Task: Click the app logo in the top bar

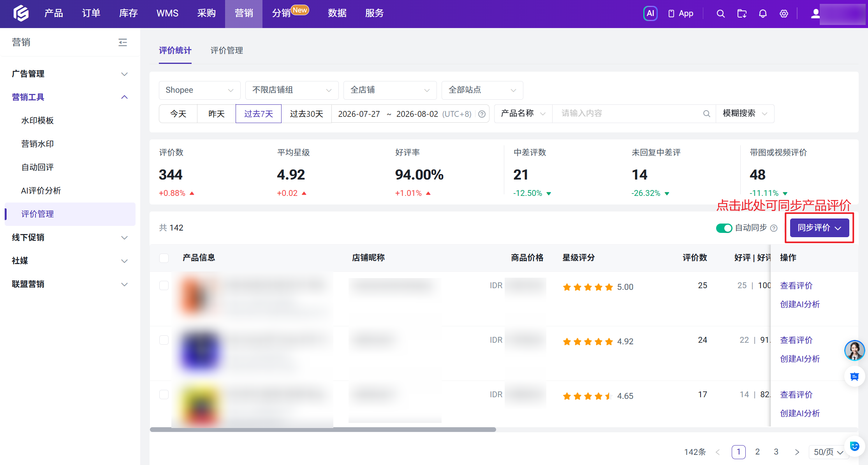Action: (21, 13)
